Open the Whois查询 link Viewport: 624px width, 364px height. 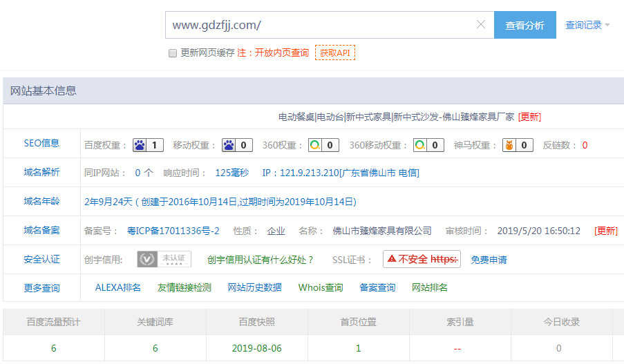(321, 287)
